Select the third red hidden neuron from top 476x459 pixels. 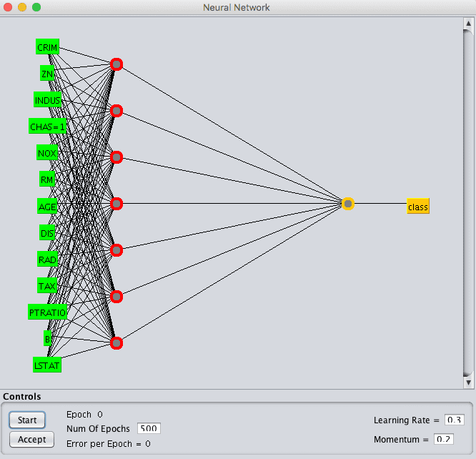tap(116, 157)
